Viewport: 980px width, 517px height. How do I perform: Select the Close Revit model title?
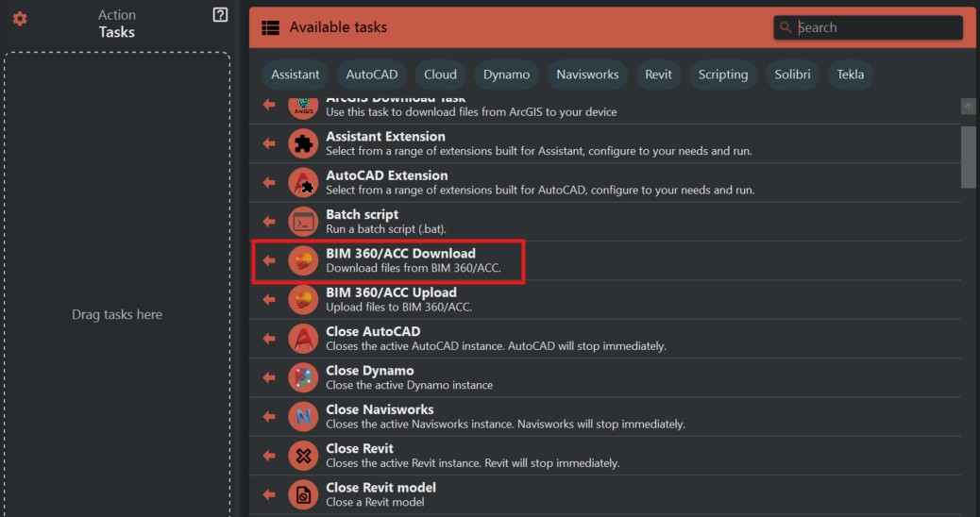point(380,488)
